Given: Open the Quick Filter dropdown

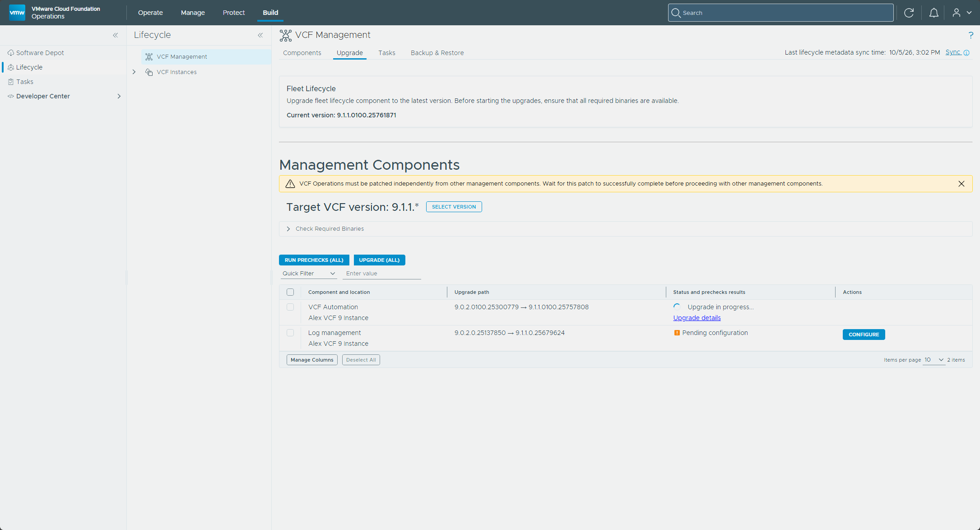Looking at the screenshot, I should (309, 274).
